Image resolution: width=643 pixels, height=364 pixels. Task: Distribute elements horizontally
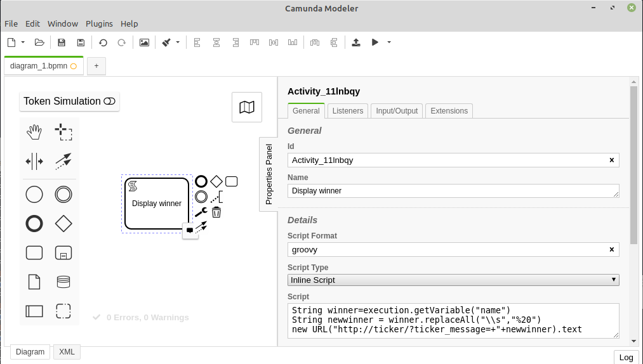point(315,42)
